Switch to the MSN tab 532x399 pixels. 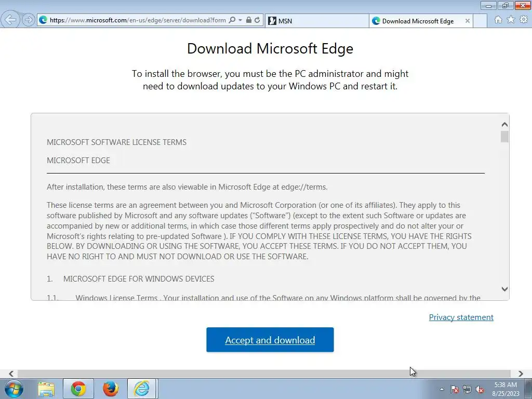[x=317, y=21]
